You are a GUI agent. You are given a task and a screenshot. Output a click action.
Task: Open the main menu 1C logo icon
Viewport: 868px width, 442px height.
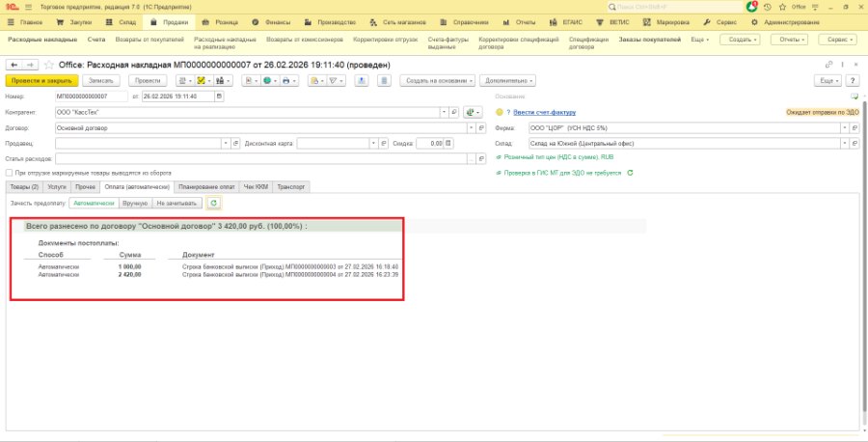[x=12, y=7]
